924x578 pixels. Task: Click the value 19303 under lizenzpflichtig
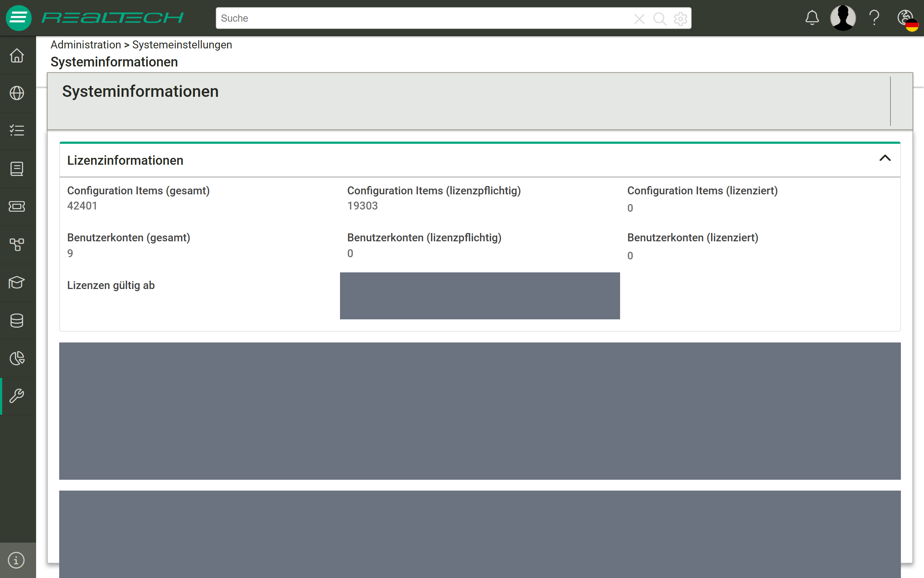coord(362,206)
